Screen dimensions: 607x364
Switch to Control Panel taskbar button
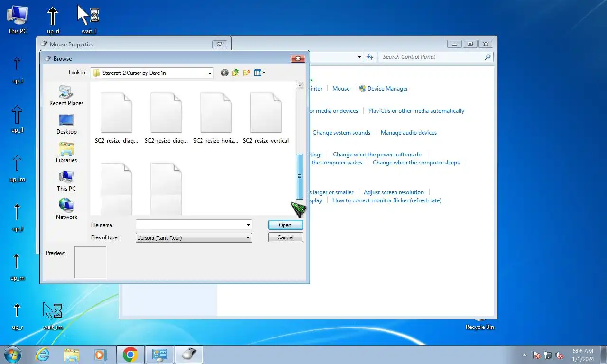160,355
